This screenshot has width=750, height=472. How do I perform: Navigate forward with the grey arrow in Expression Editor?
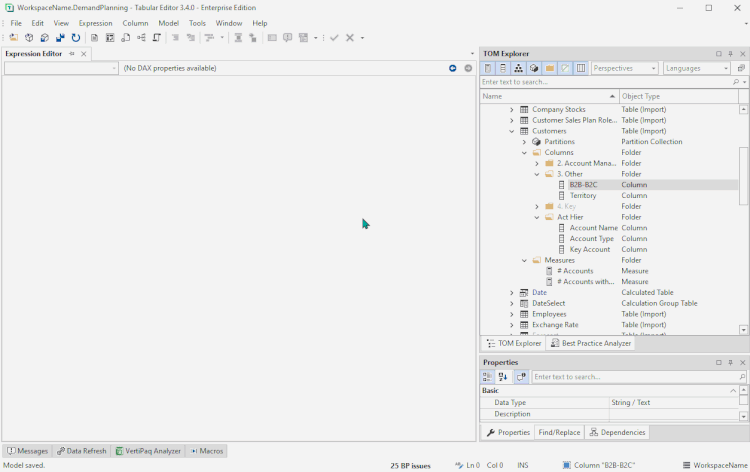pos(468,68)
